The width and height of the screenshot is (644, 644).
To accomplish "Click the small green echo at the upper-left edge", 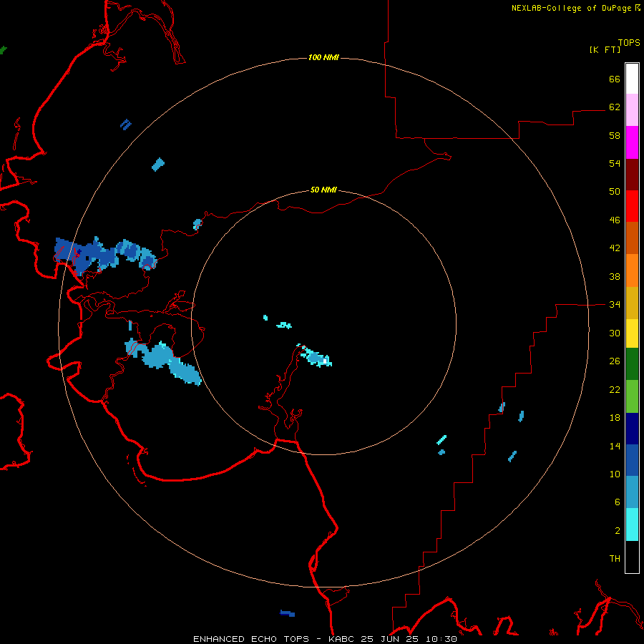I will pyautogui.click(x=4, y=50).
